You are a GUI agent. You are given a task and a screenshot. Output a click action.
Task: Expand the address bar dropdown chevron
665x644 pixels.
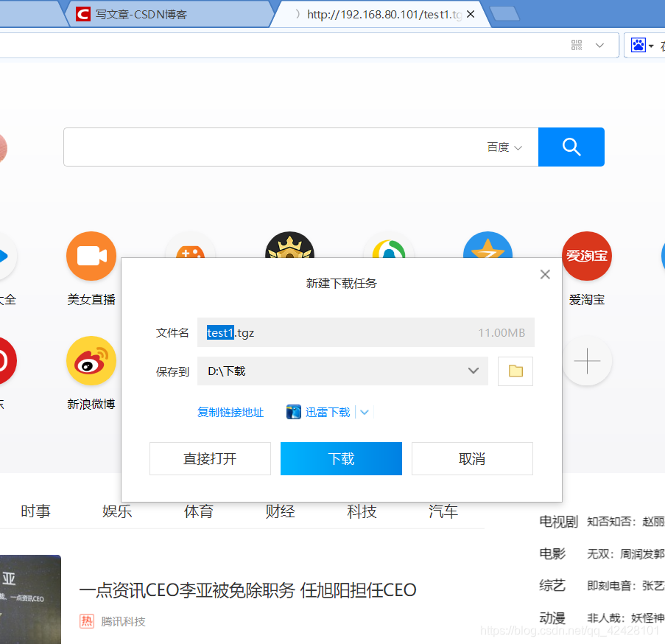(599, 45)
